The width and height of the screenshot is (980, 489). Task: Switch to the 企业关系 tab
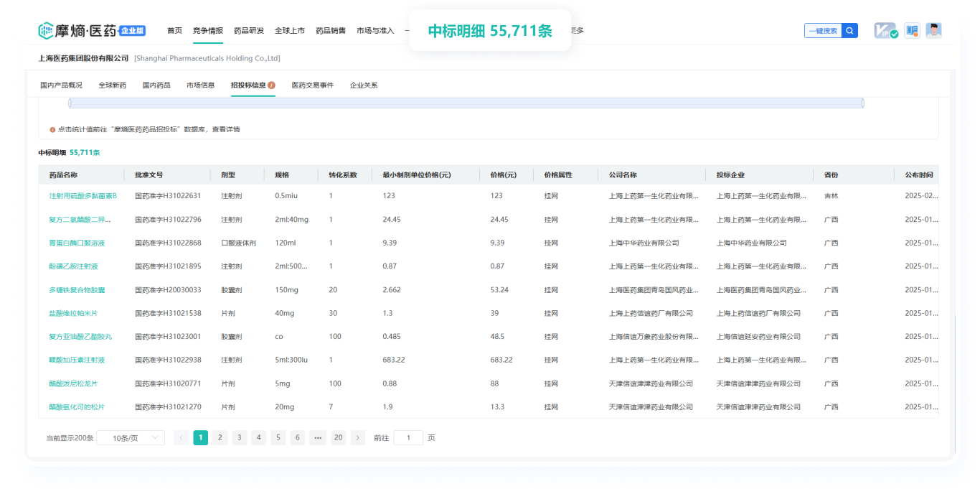tap(364, 85)
